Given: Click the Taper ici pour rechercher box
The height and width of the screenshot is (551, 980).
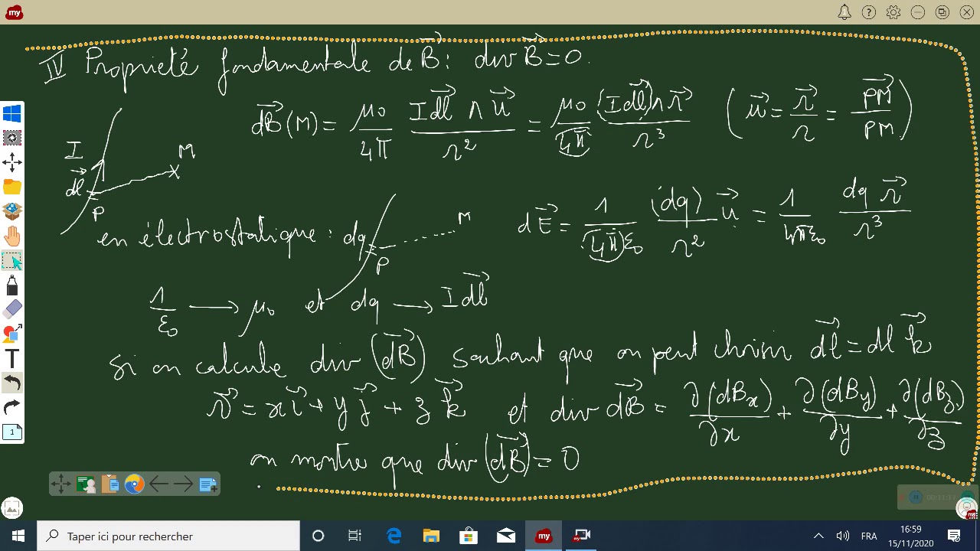Looking at the screenshot, I should [x=168, y=536].
